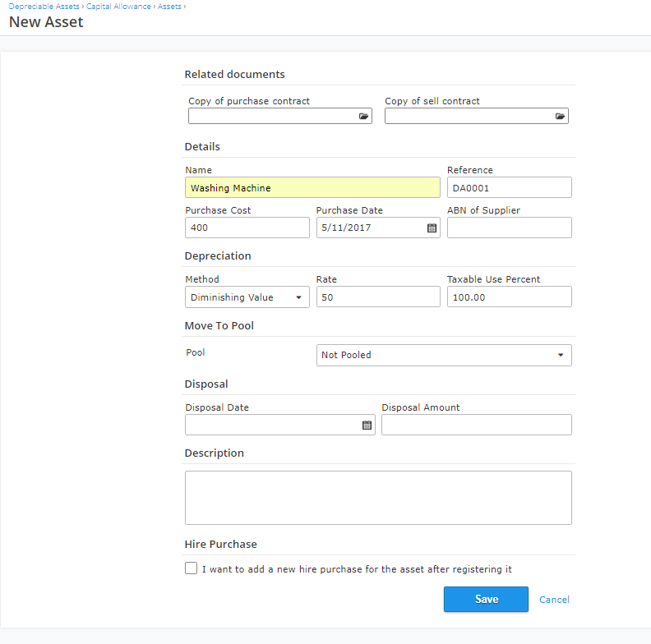Focus the Name field with Washing Machine
651x644 pixels.
pos(312,188)
